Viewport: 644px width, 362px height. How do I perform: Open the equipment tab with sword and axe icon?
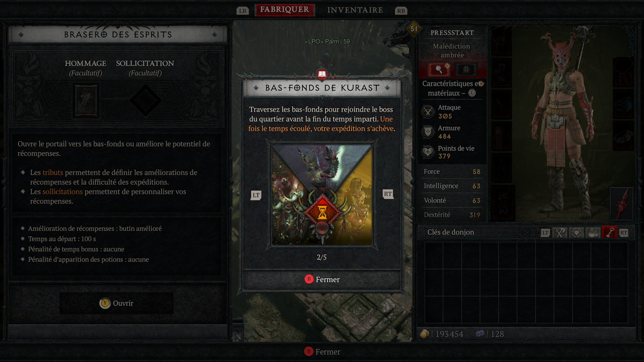(x=559, y=233)
